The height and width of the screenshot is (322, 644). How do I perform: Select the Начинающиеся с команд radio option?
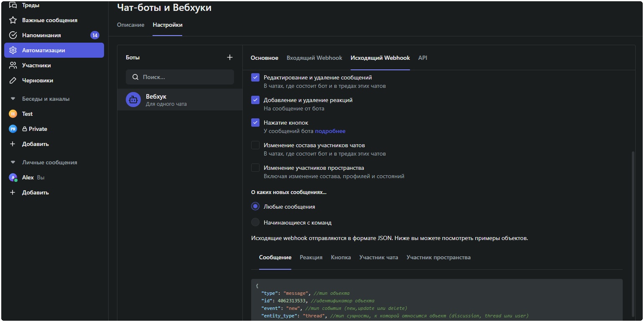click(x=255, y=222)
